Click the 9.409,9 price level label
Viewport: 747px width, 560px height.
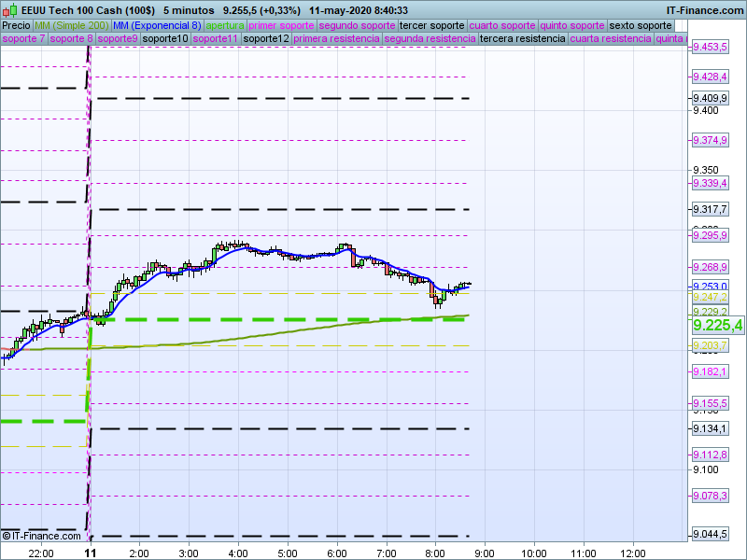tap(710, 98)
